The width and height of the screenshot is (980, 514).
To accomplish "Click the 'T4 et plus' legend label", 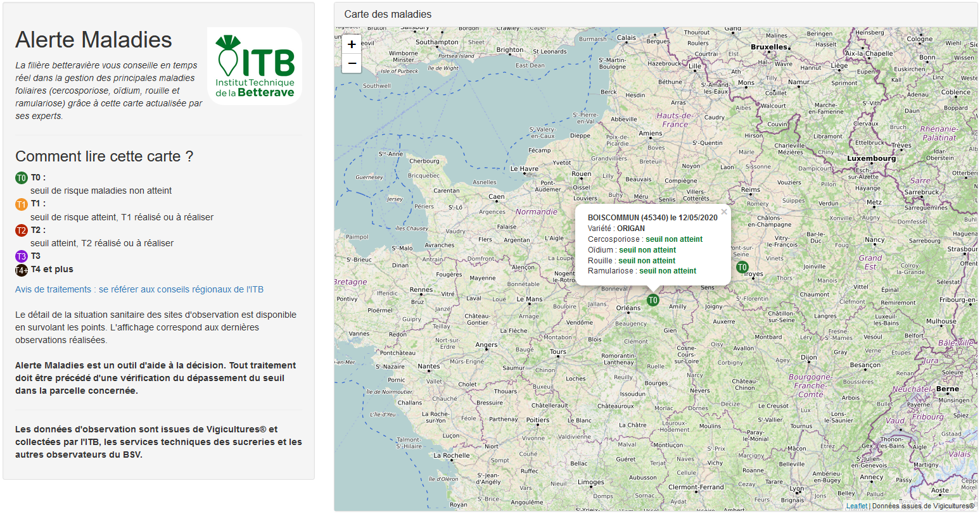I will click(x=52, y=269).
